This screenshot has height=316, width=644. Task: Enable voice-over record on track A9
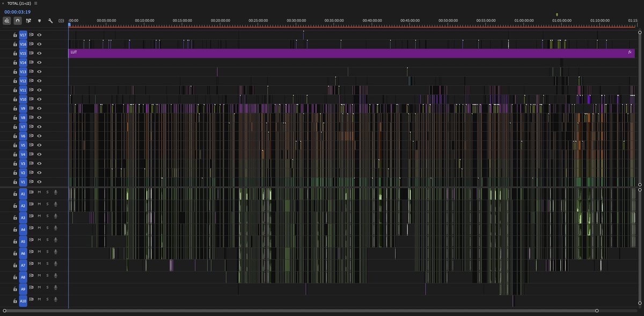tap(55, 287)
